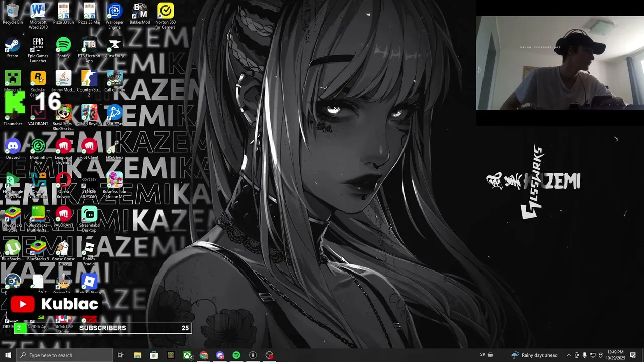
Task: Launch Steam from the desktop
Action: pos(13,48)
